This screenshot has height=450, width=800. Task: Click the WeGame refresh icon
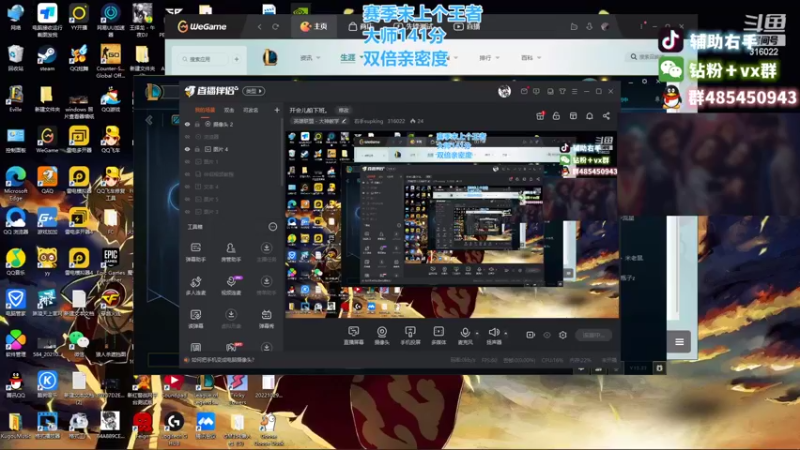[276, 27]
